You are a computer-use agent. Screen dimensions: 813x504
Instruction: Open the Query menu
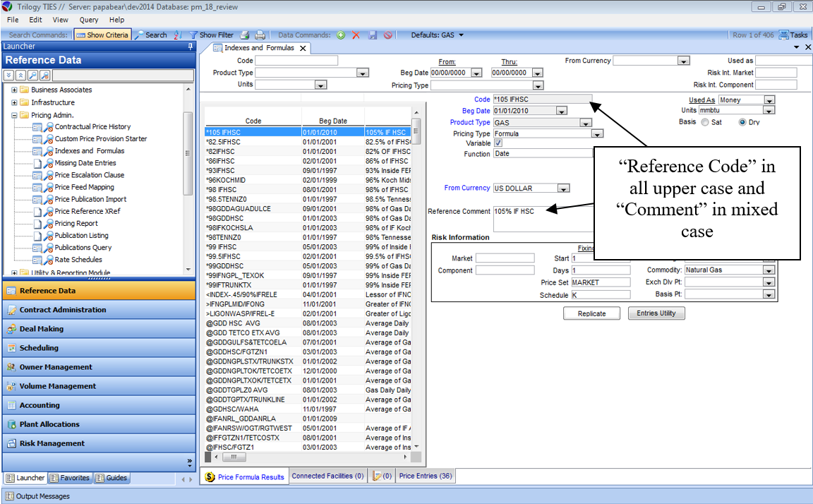[89, 20]
